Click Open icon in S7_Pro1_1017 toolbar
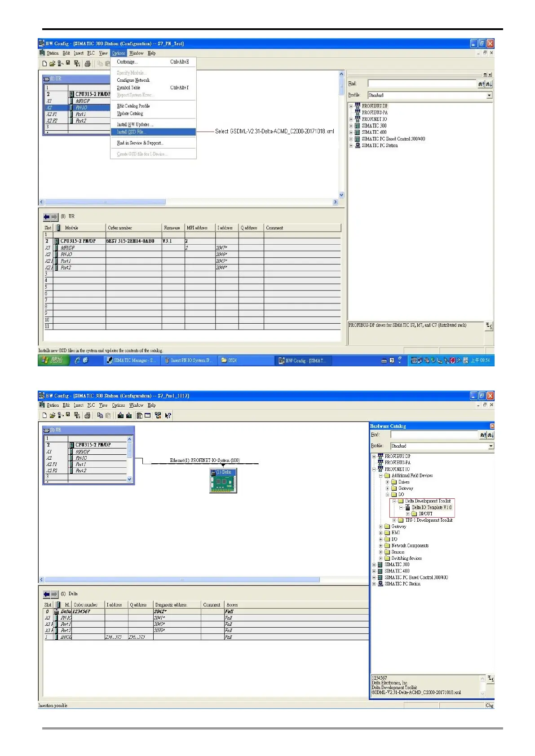The image size is (535, 756). click(52, 416)
